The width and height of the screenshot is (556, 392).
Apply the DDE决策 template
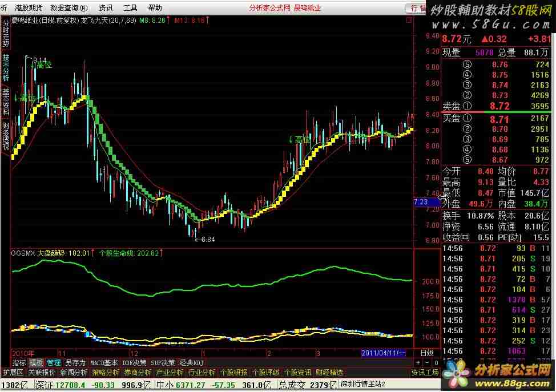134,363
